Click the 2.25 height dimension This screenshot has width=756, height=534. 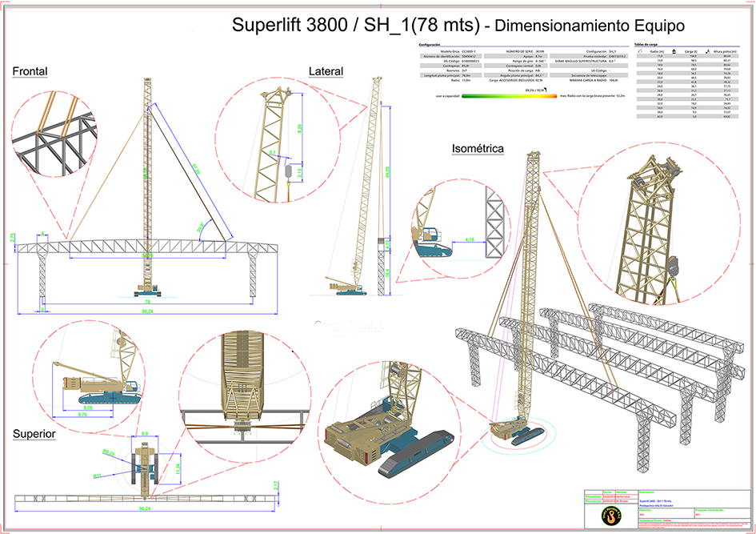[13, 237]
